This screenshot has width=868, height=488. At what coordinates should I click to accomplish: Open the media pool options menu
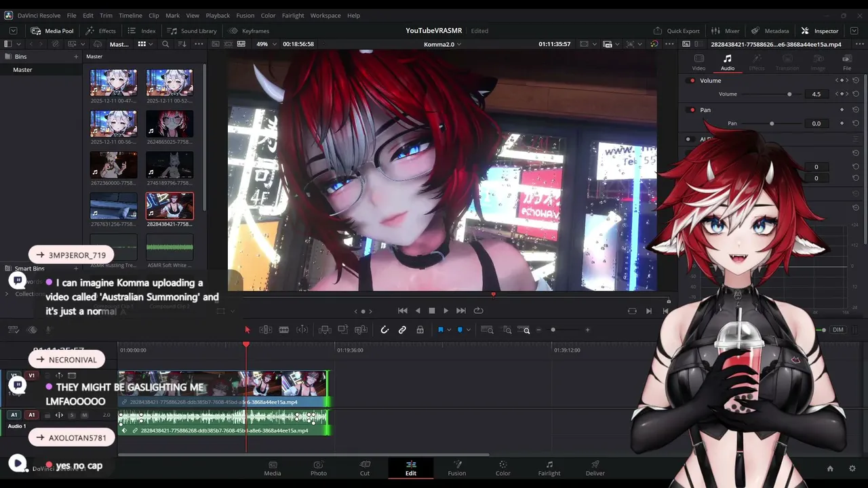pos(199,44)
